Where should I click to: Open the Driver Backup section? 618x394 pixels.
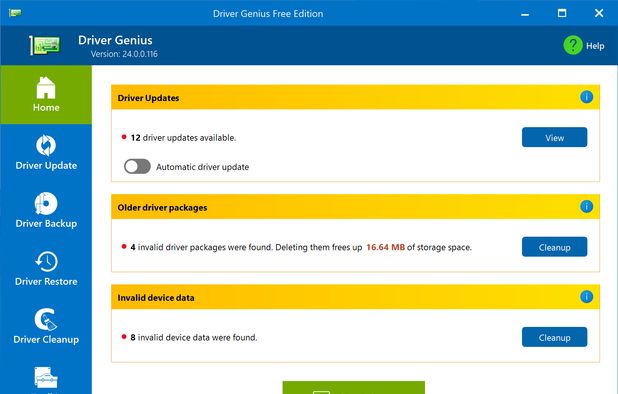[x=46, y=211]
